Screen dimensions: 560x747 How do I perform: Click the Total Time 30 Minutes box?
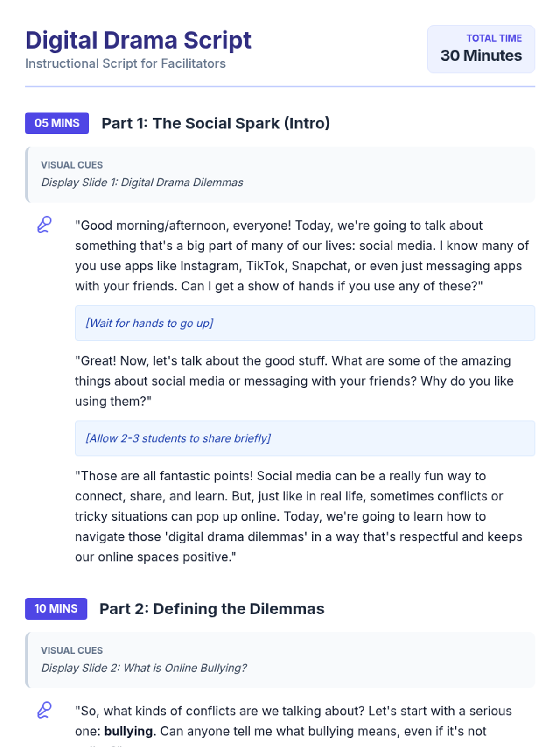pyautogui.click(x=481, y=49)
